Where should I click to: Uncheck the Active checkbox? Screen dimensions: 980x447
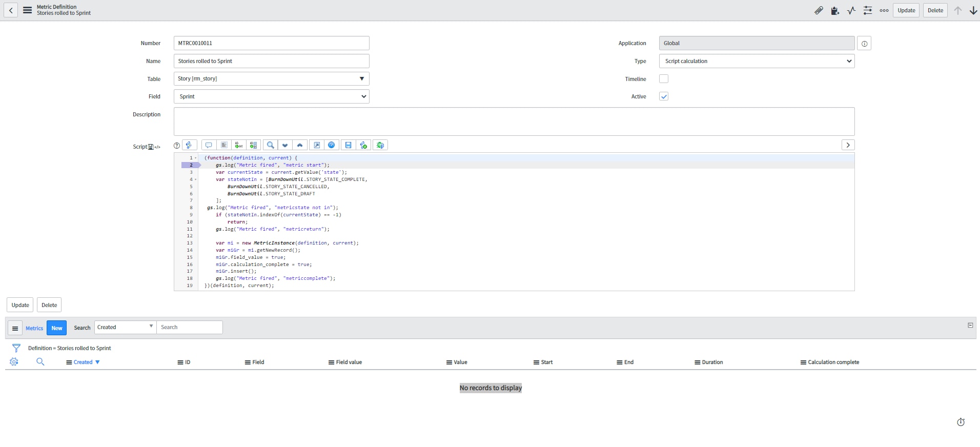point(664,96)
